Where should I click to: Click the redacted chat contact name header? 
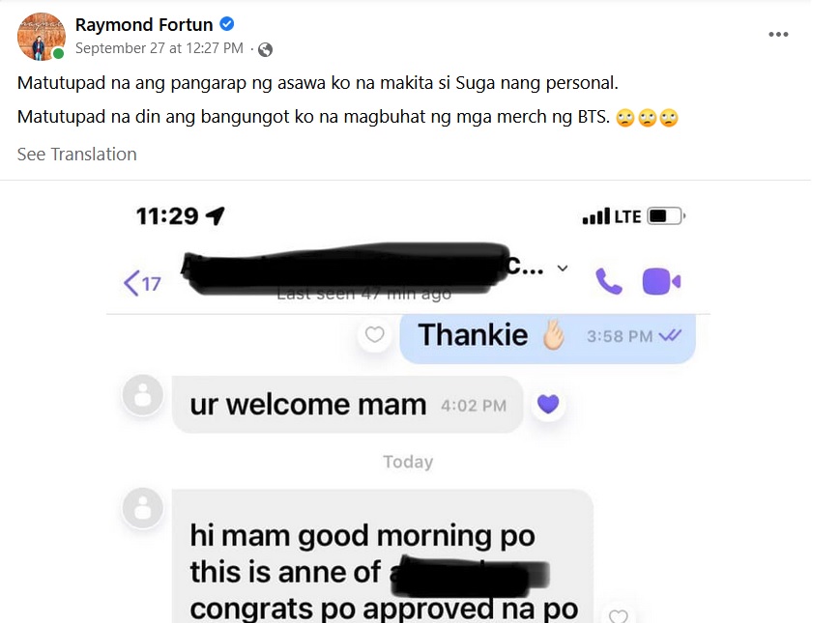pyautogui.click(x=362, y=269)
